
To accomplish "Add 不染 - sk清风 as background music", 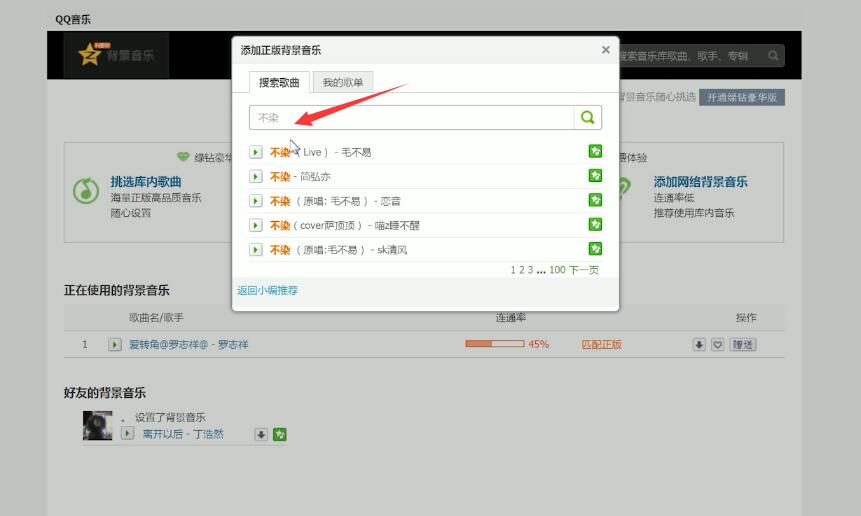I will point(595,249).
